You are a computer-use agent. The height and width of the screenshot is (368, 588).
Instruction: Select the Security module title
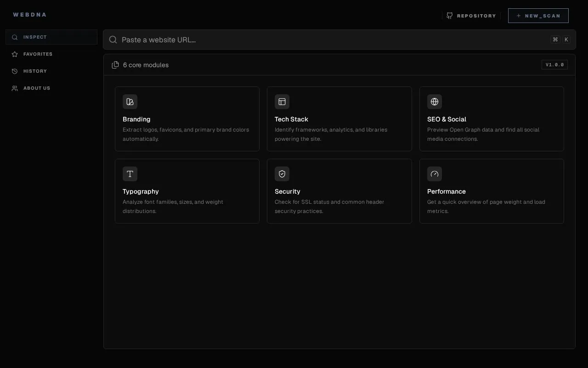(288, 191)
